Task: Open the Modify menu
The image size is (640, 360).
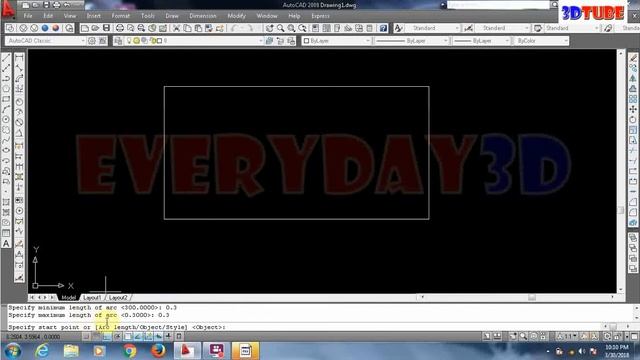Action: coord(236,16)
